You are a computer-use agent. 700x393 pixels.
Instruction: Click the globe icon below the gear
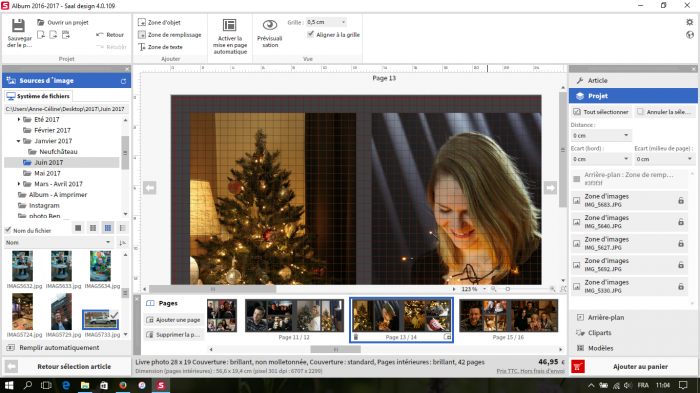(690, 34)
